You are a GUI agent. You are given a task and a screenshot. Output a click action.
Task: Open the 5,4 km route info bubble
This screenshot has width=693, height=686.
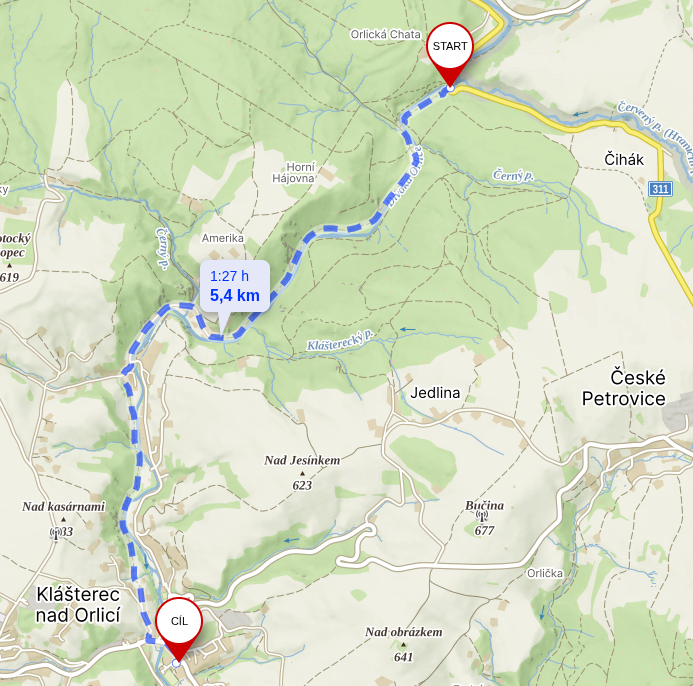(235, 286)
